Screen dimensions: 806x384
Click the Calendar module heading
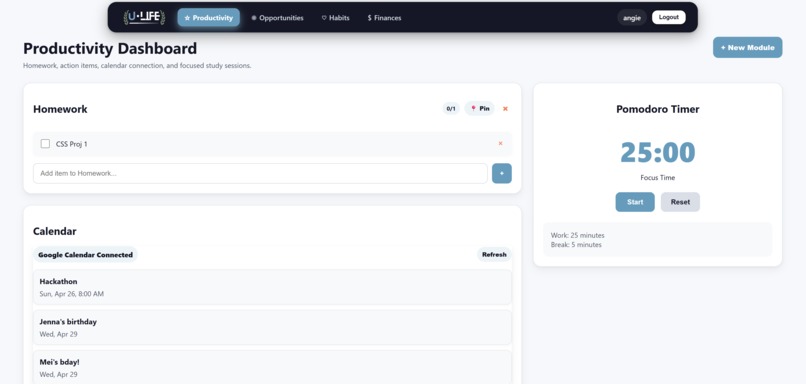tap(54, 231)
